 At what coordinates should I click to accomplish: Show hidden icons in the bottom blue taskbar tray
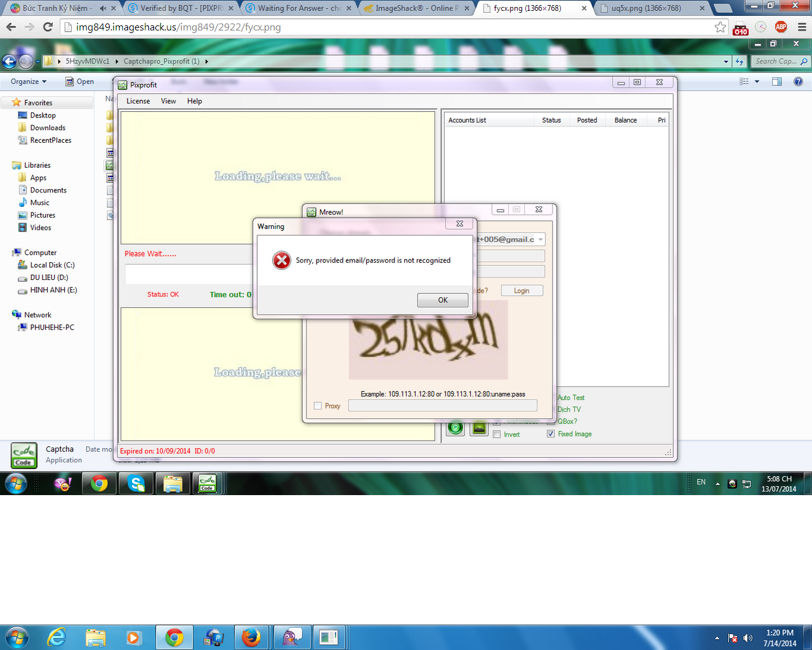click(717, 638)
